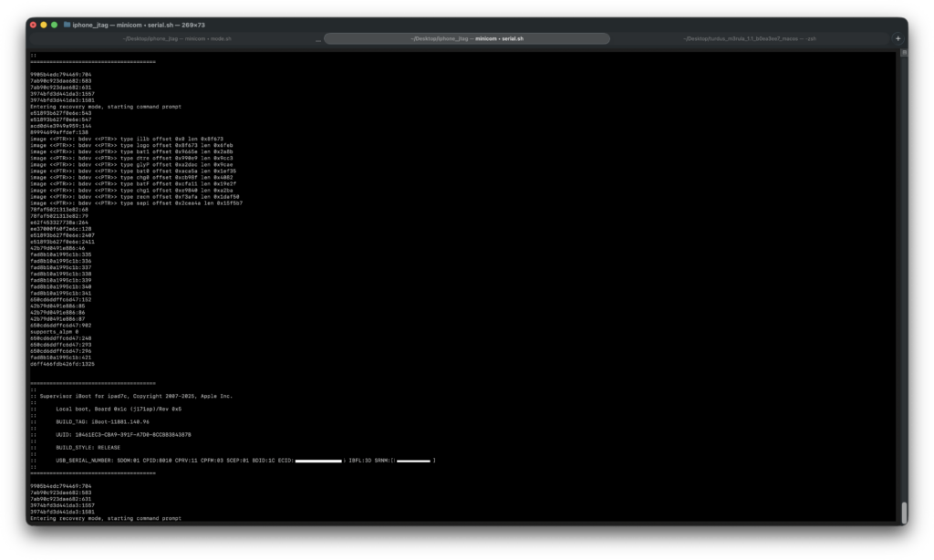The height and width of the screenshot is (560, 934).
Task: Click the terminal scrollbar thumb
Action: coord(904,513)
